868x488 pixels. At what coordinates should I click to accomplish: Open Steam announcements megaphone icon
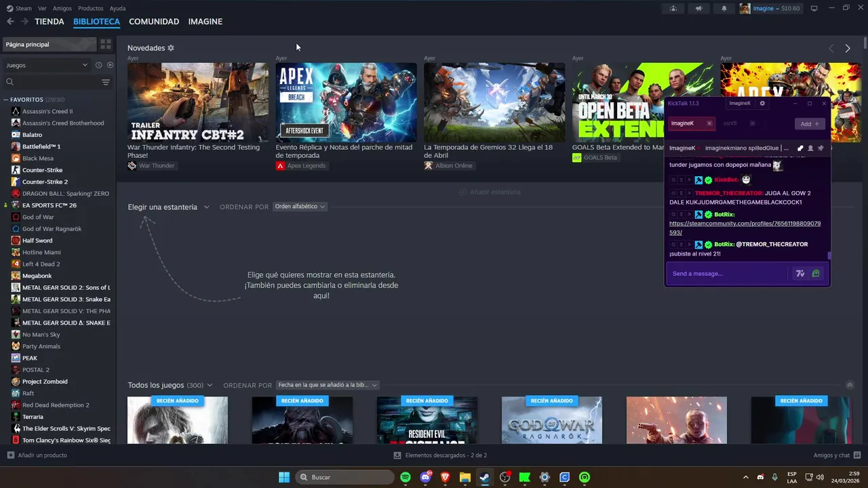click(x=698, y=9)
